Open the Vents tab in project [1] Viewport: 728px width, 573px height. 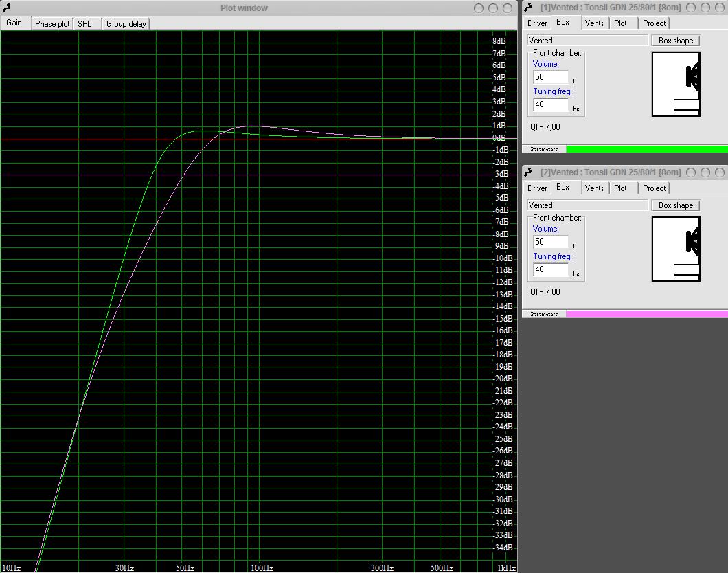tap(594, 23)
